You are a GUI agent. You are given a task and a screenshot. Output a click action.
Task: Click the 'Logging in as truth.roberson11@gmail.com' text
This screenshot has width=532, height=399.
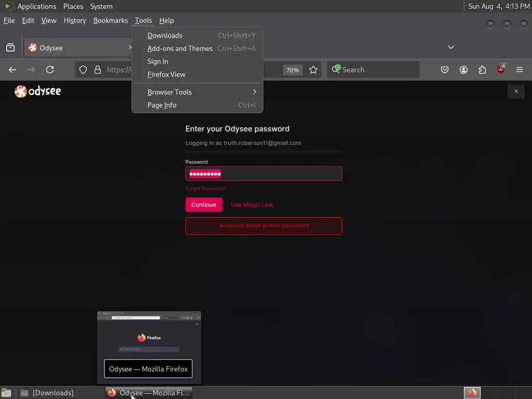pos(243,143)
